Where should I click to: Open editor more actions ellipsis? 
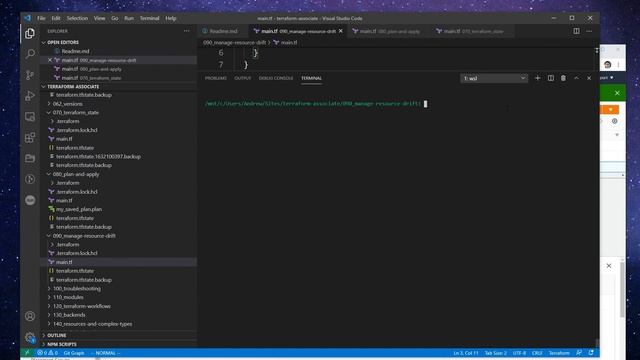coord(589,31)
